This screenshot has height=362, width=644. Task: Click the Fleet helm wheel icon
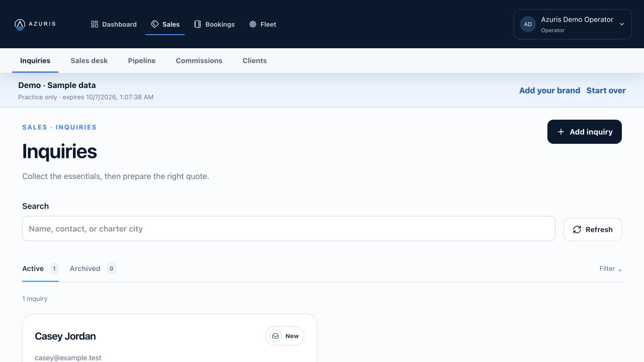tap(253, 24)
